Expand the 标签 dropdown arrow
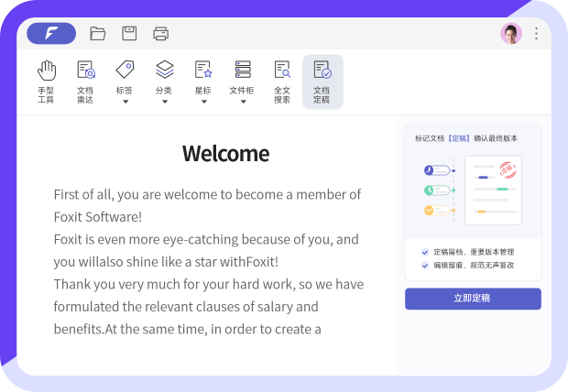 126,102
